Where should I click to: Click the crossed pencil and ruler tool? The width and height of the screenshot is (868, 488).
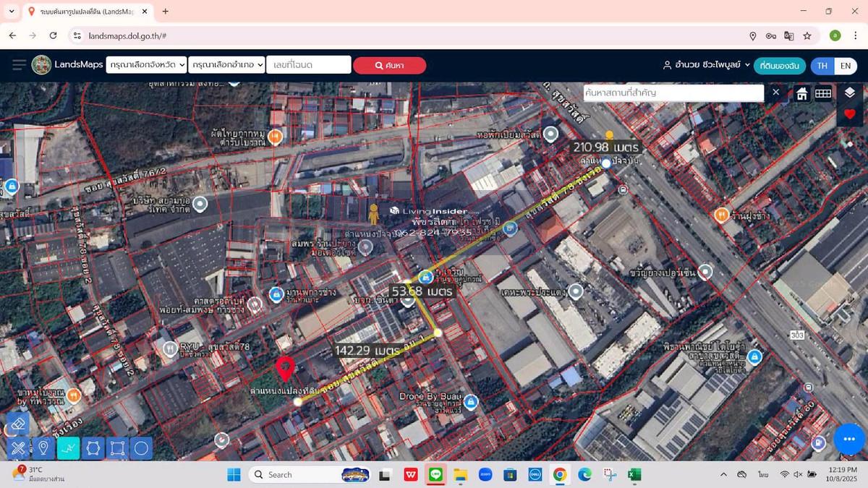[19, 448]
